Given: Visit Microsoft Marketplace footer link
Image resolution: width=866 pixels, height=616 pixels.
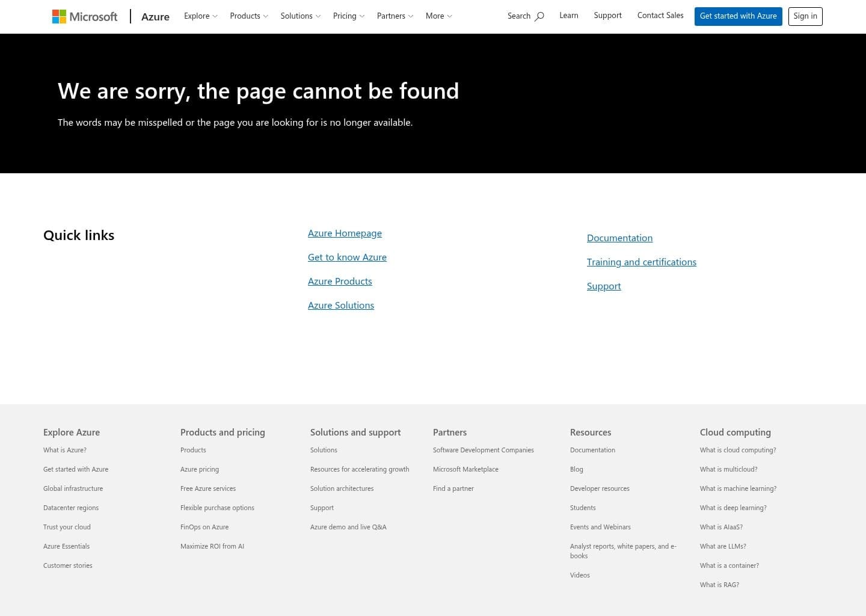Looking at the screenshot, I should (465, 469).
